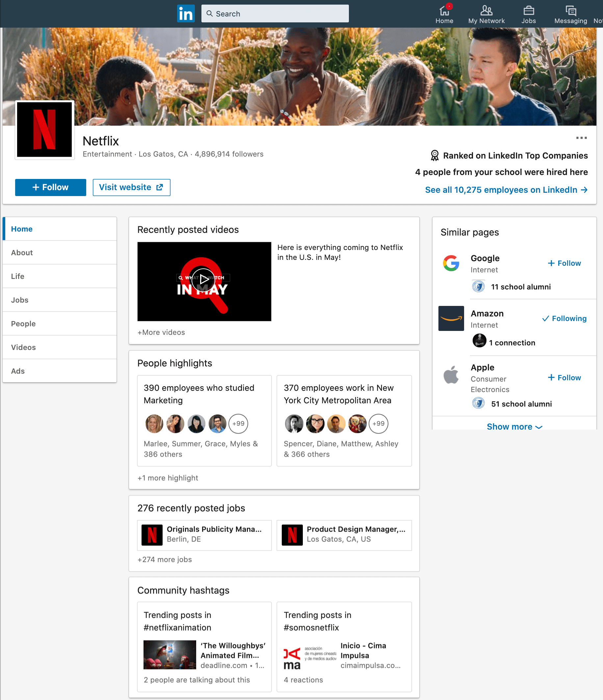Click the Home icon with notification badge
Viewport: 603px width, 700px height.
pyautogui.click(x=444, y=13)
